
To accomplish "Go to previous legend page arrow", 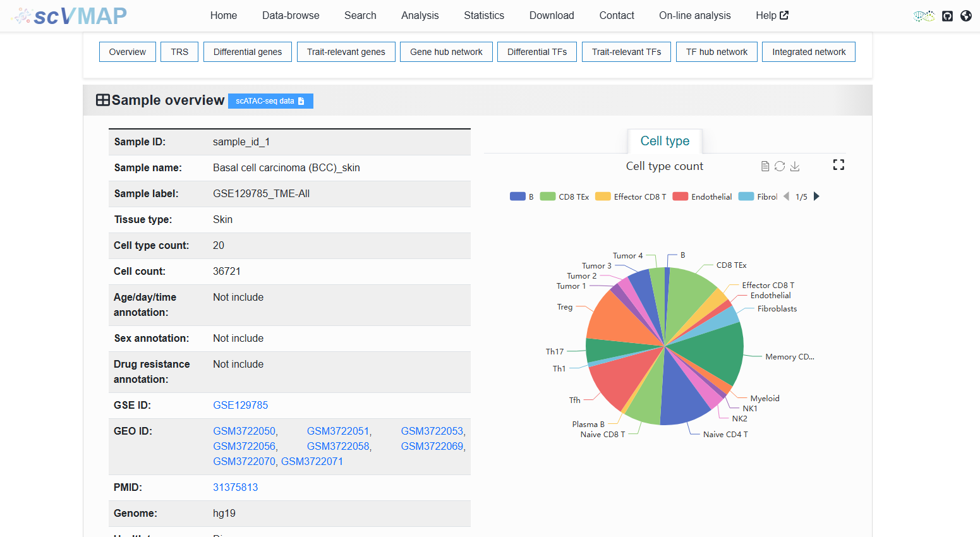I will [x=787, y=196].
